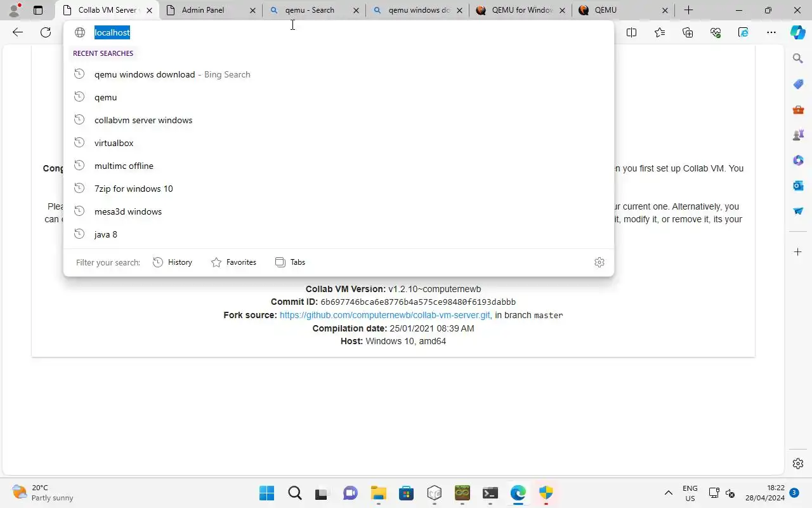Close the Admin Panel tab
The height and width of the screenshot is (508, 812).
(x=252, y=10)
